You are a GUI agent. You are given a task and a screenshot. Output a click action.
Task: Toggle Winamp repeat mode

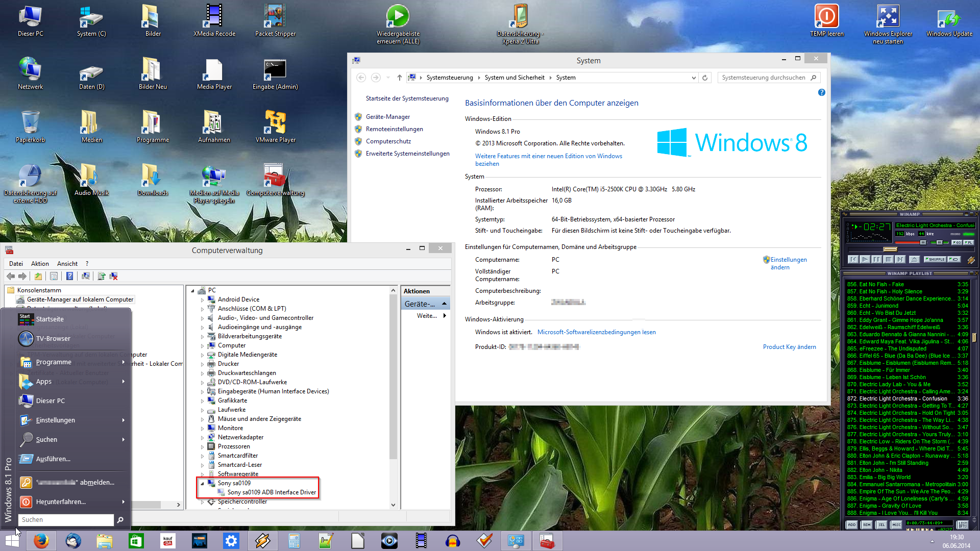(954, 259)
